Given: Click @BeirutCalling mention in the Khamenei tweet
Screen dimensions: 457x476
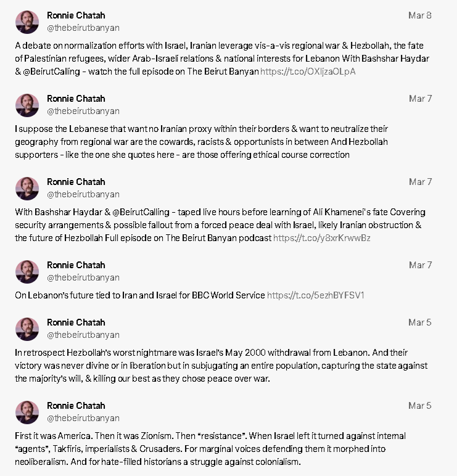Looking at the screenshot, I should click(141, 212).
